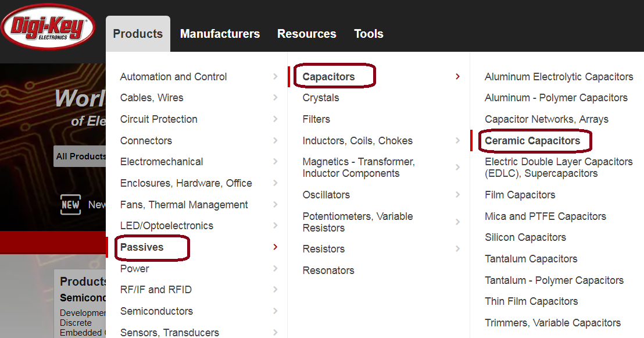The height and width of the screenshot is (338, 644).
Task: Open Tantalum - Polymer Capacitors
Action: click(554, 280)
